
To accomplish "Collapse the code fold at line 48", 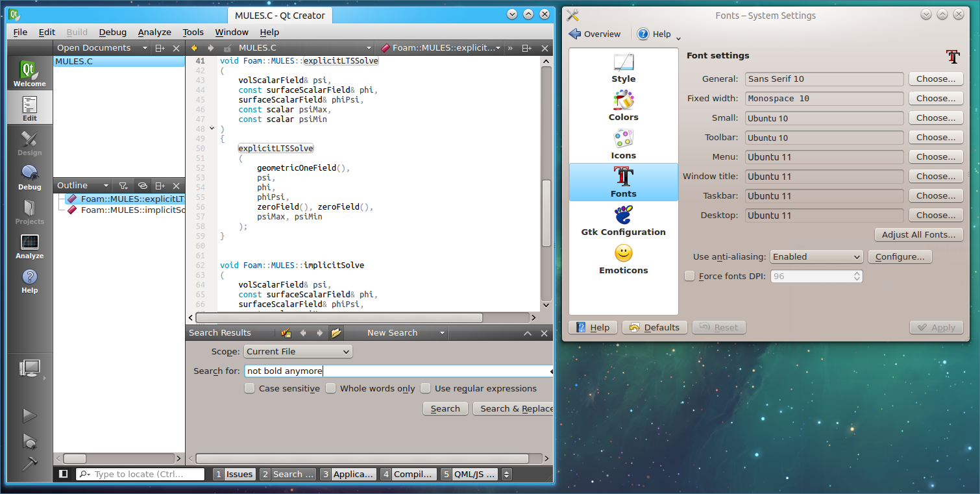I will coord(212,129).
